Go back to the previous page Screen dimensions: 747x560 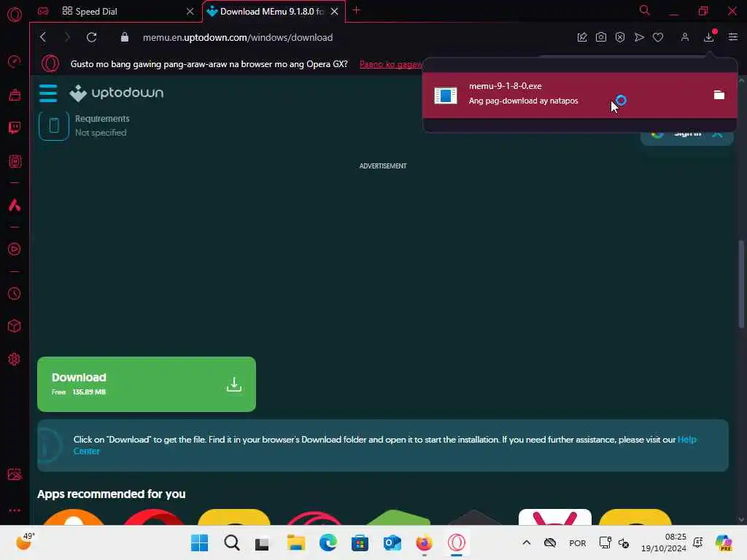tap(43, 37)
